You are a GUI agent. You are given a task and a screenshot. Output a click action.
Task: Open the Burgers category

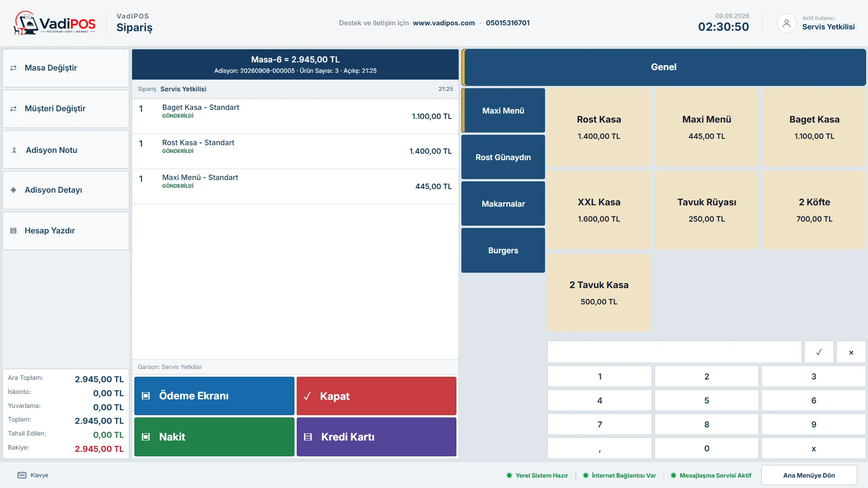[503, 250]
